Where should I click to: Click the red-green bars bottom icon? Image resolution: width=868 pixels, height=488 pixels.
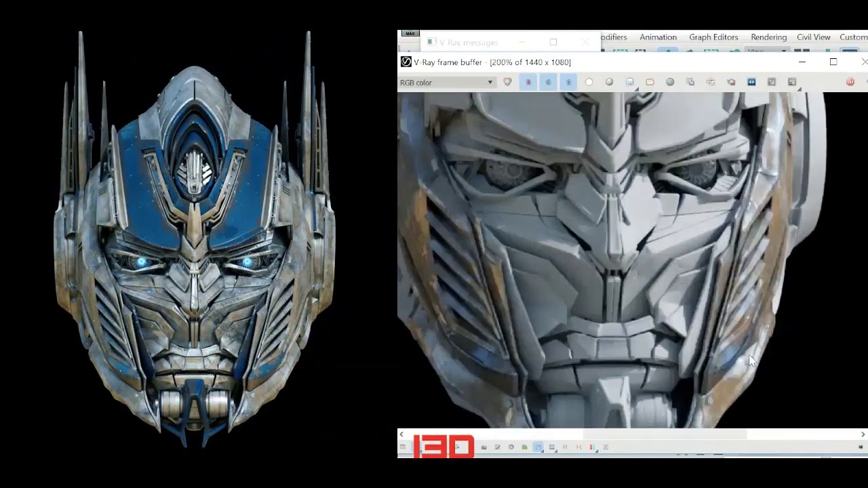[x=592, y=447]
